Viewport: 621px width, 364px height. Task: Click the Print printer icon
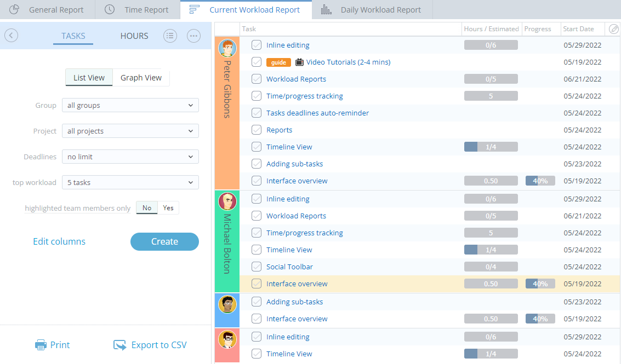pyautogui.click(x=41, y=345)
